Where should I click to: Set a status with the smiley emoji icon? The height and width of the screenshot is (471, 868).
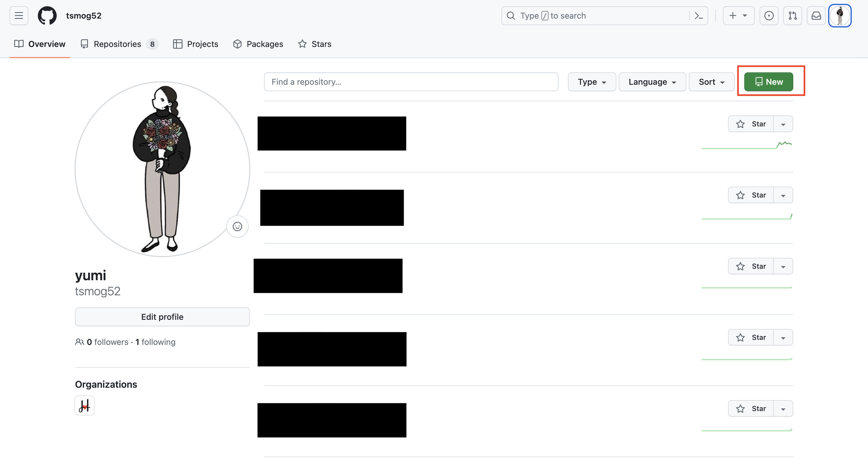click(237, 226)
